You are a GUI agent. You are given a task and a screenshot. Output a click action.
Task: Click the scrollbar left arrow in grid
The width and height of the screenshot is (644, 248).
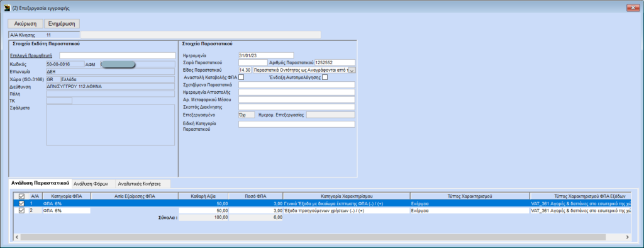coord(17,237)
